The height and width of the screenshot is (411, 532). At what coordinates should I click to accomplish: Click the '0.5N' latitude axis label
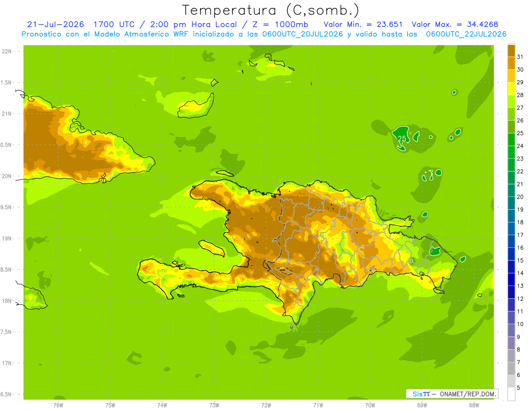tap(6, 145)
